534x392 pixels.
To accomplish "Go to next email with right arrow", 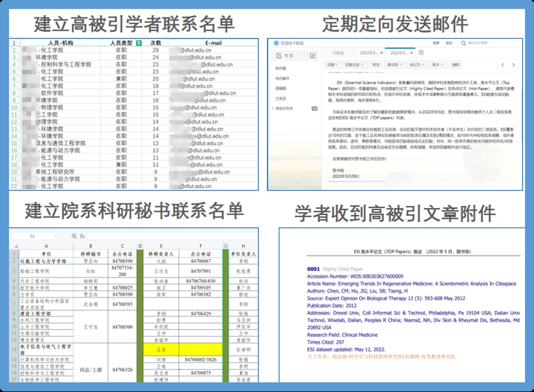I will tap(515, 65).
